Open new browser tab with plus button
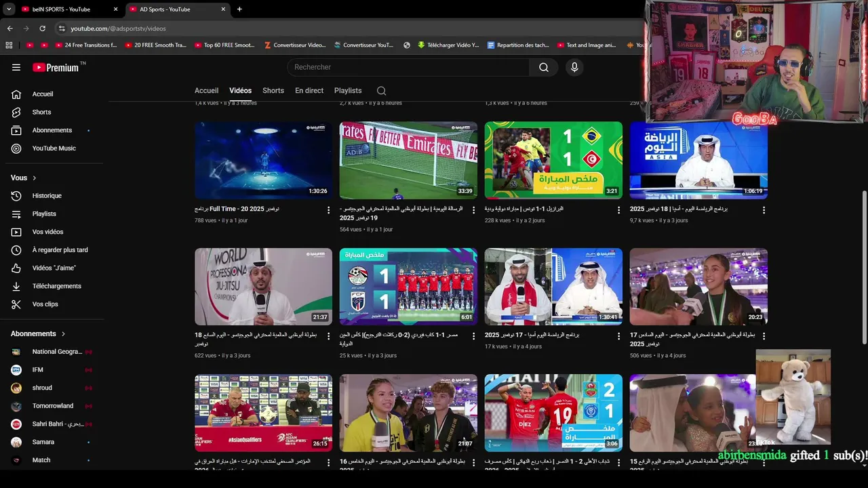The height and width of the screenshot is (488, 868). (x=239, y=9)
